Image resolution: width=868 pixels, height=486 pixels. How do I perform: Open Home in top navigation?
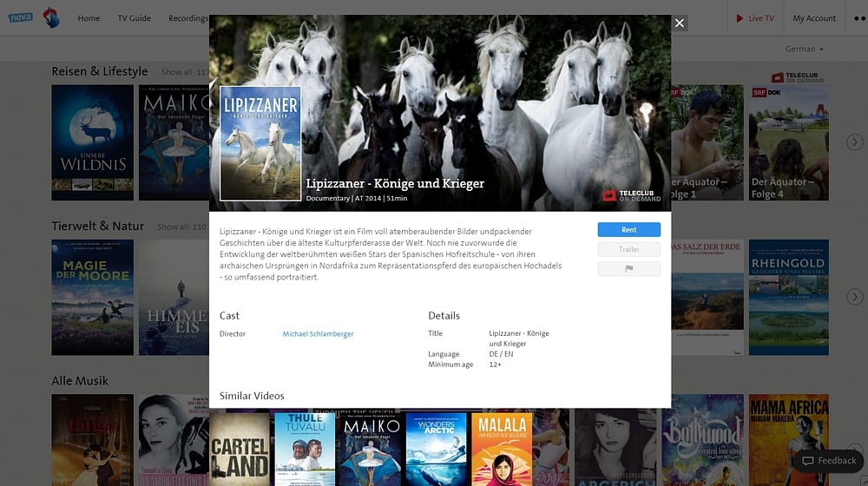tap(89, 18)
